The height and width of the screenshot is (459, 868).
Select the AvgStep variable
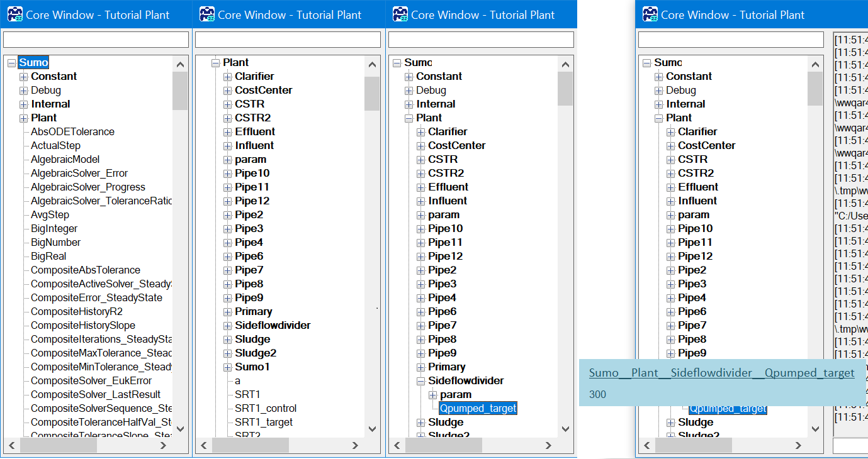50,215
